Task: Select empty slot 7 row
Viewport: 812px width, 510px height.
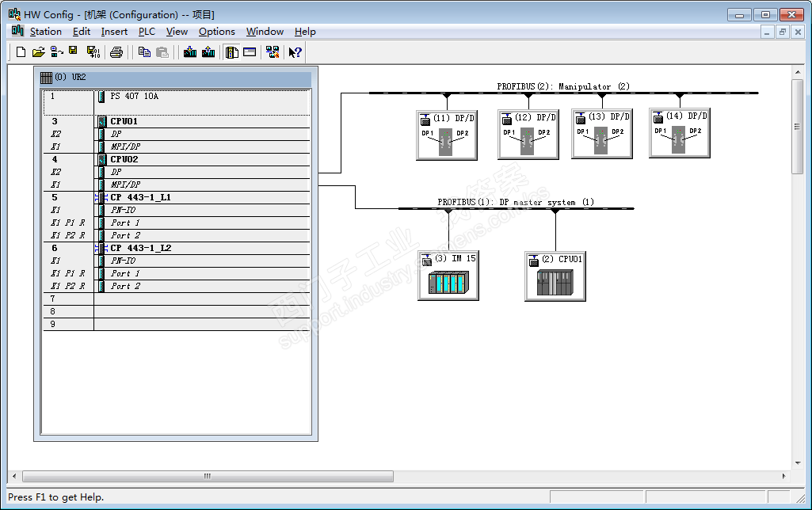Action: pos(177,299)
